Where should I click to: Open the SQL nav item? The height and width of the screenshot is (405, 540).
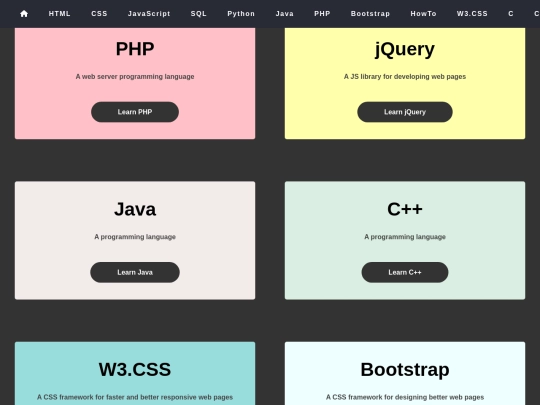(x=199, y=14)
